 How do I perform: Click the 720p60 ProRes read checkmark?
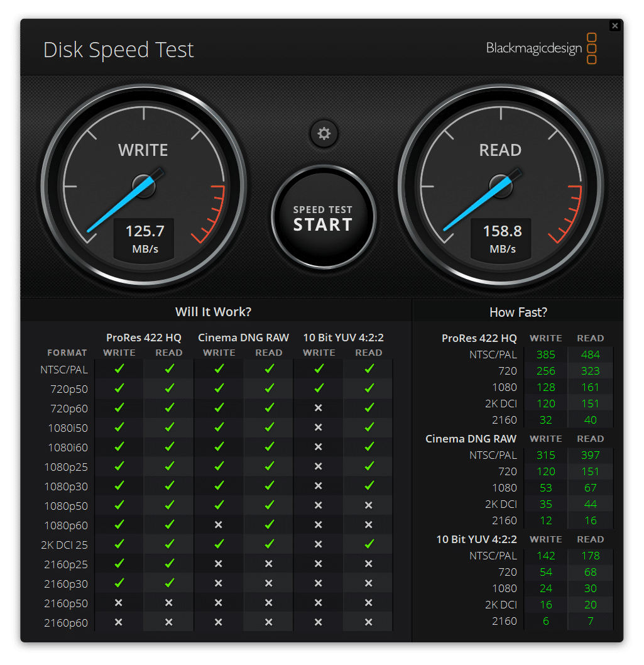pyautogui.click(x=169, y=407)
